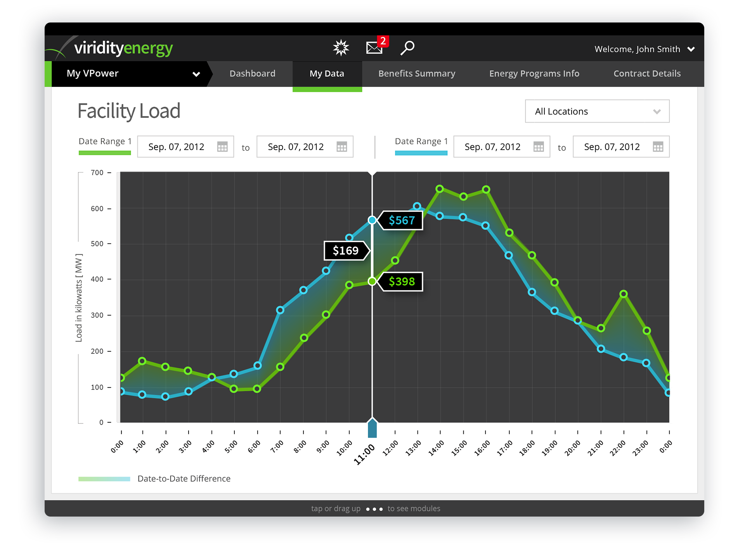Open the mail inbox envelope icon
The image size is (745, 560).
click(x=374, y=48)
